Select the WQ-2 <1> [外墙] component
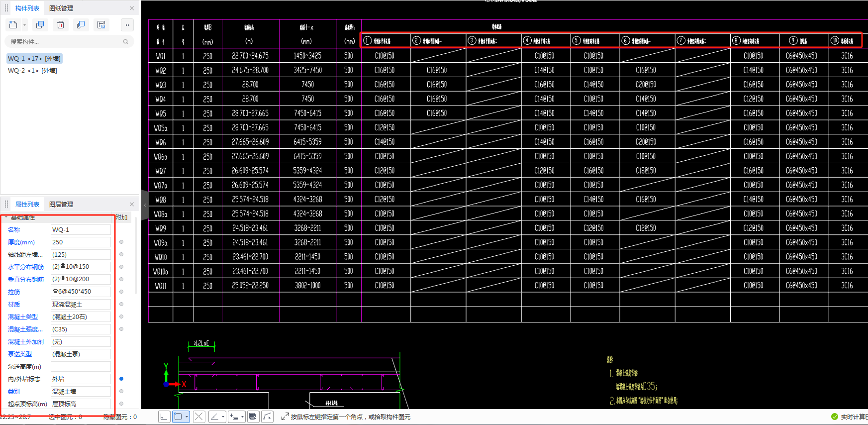 tap(32, 71)
